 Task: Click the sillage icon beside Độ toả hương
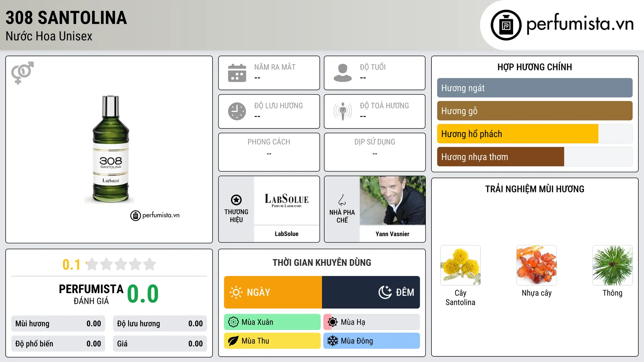click(343, 111)
